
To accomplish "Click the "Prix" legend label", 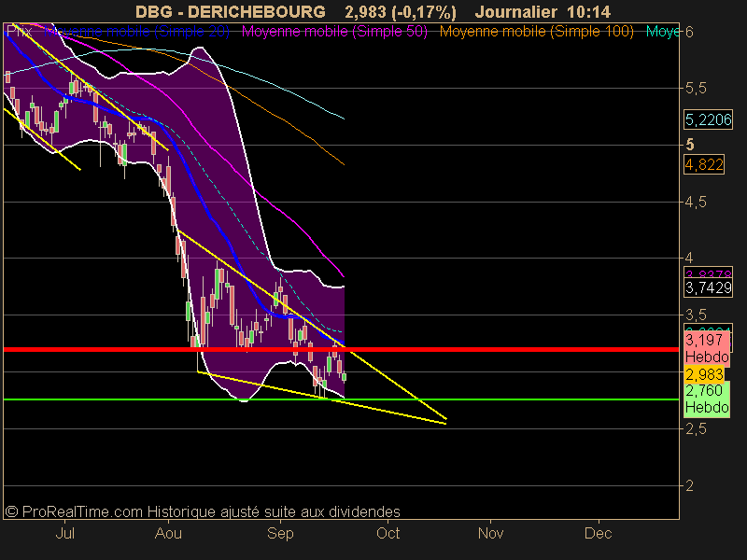I will 19,32.
